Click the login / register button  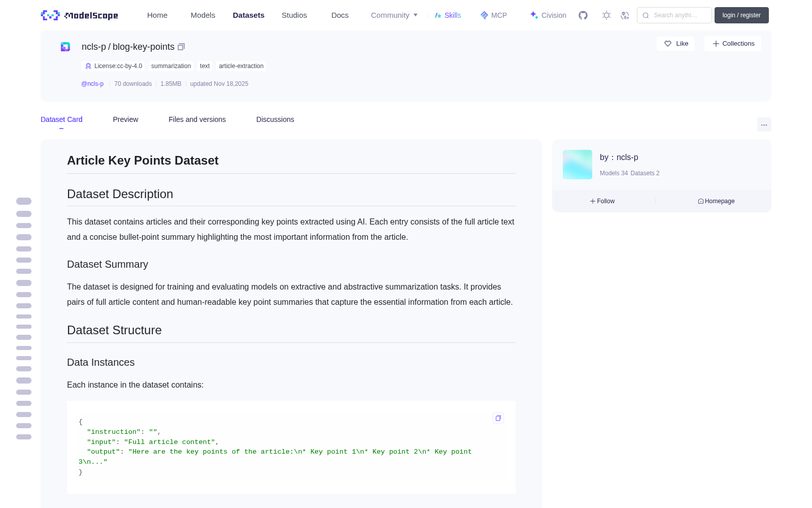point(741,15)
